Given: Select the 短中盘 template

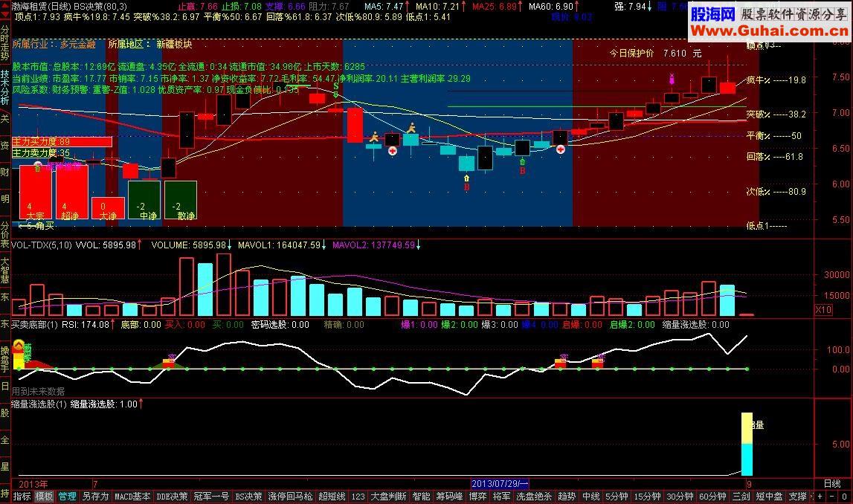Looking at the screenshot, I should (769, 497).
